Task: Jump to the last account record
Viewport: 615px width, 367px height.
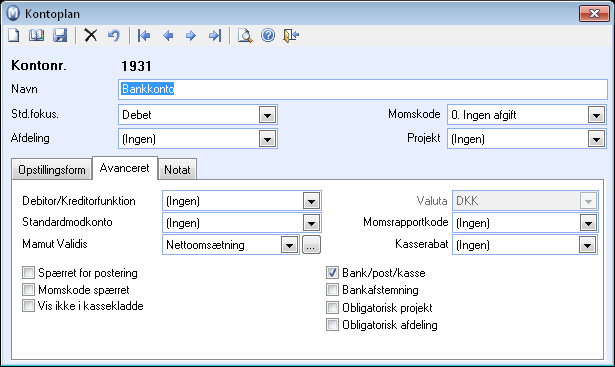Action: [x=215, y=36]
